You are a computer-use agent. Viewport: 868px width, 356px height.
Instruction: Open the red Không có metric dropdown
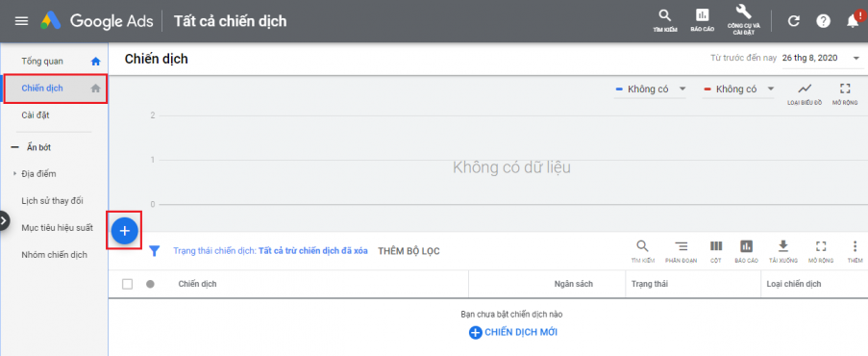click(738, 89)
